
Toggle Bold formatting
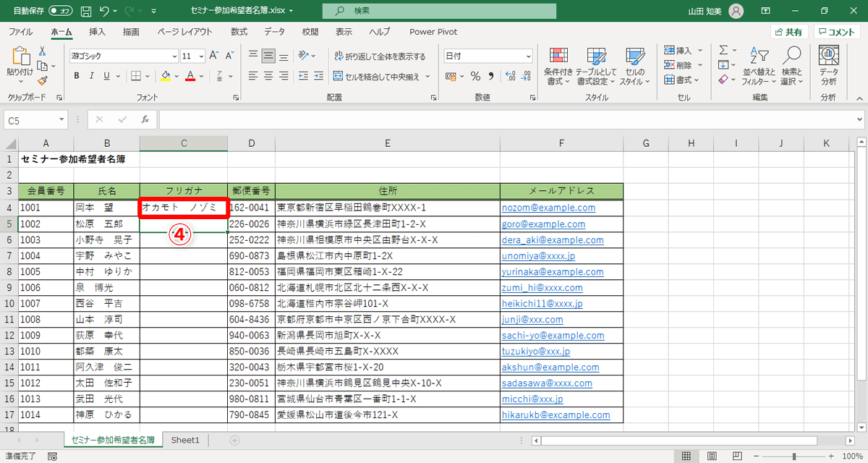pos(77,75)
